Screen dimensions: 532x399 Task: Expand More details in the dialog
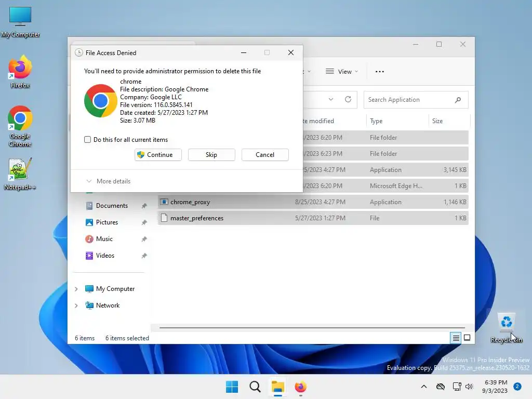108,181
